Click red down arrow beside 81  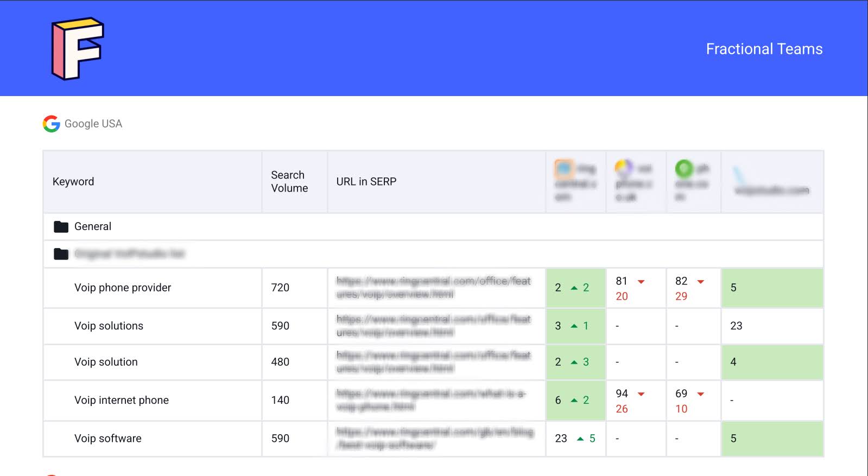coord(641,282)
